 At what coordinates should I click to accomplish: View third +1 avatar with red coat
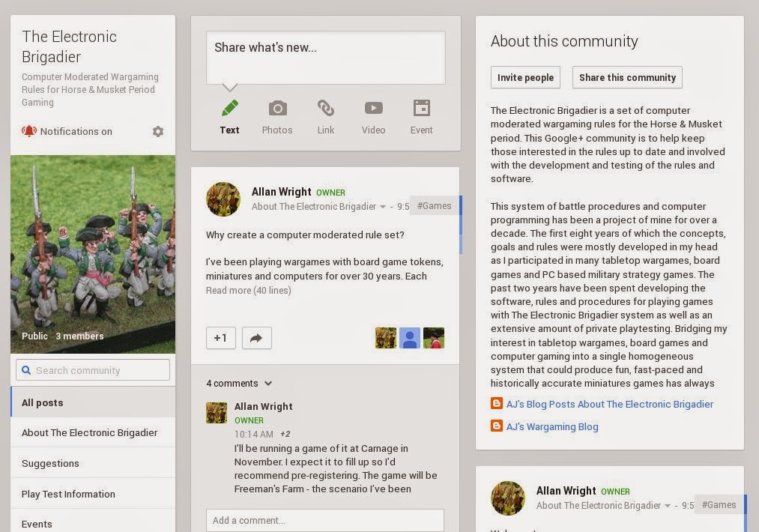coord(434,338)
